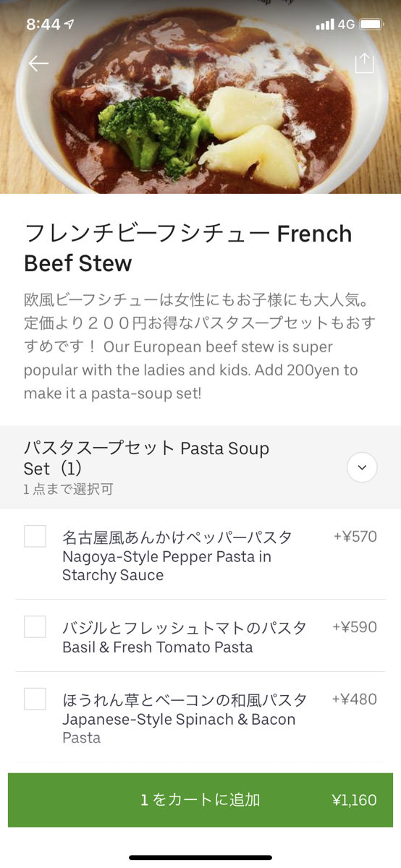Tap the location arrow beside the time
This screenshot has height=868, width=401.
[69, 24]
